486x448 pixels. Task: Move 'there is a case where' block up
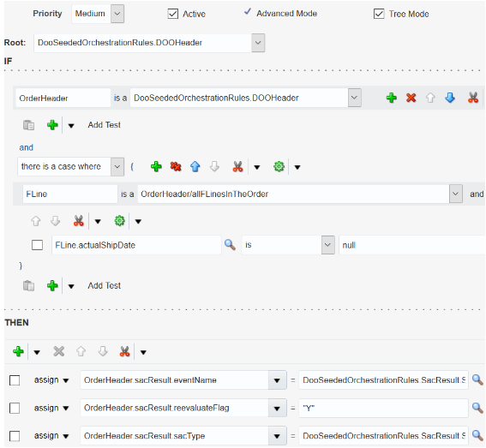click(195, 167)
